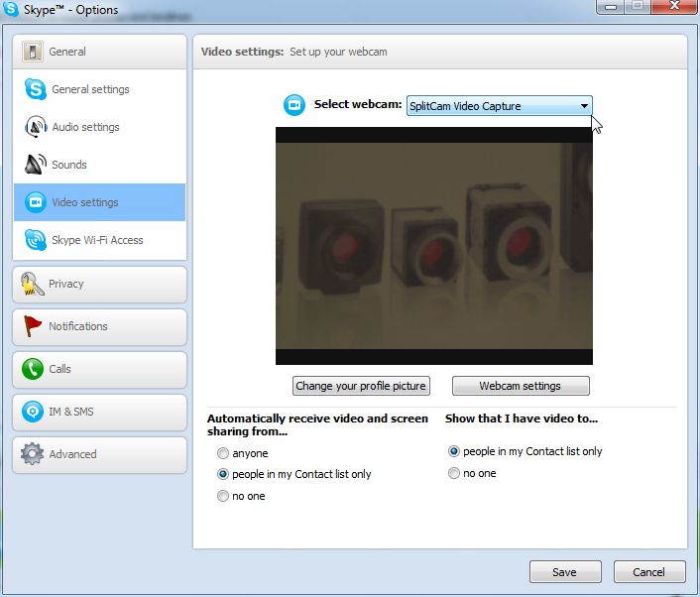Click the camera icon beside Video settings

click(36, 202)
